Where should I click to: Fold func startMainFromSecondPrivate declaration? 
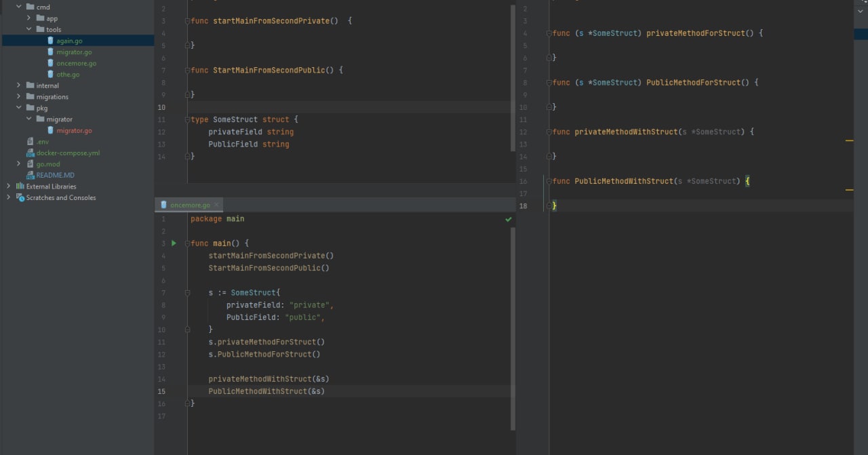click(187, 21)
